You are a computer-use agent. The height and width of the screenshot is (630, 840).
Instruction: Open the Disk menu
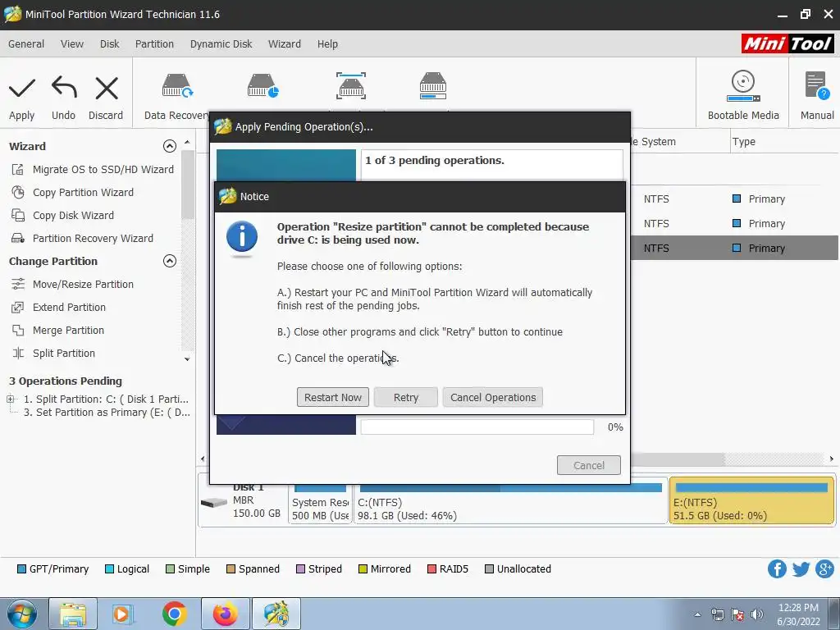(109, 44)
